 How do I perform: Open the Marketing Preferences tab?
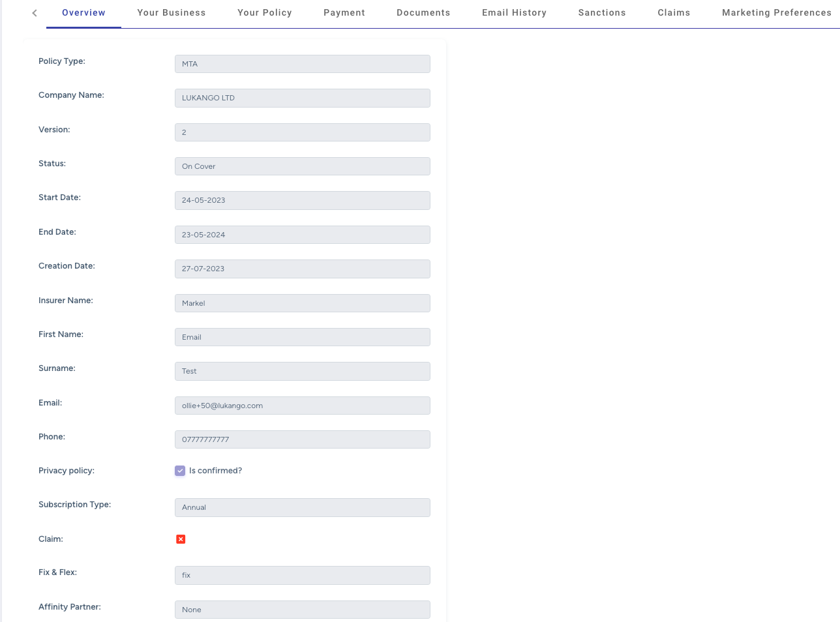[776, 12]
